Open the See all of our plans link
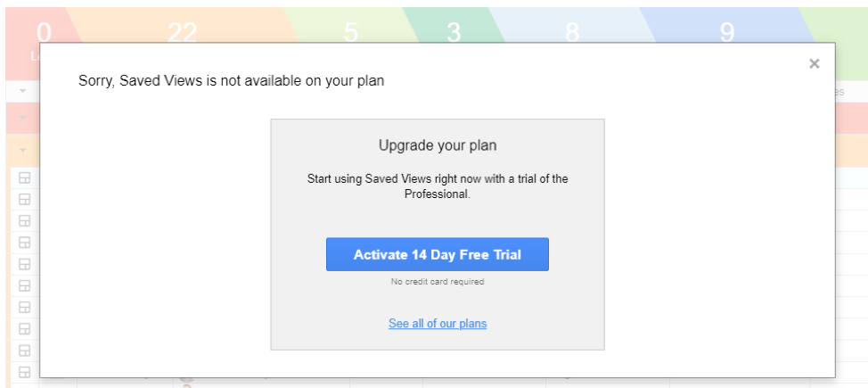 (x=438, y=323)
